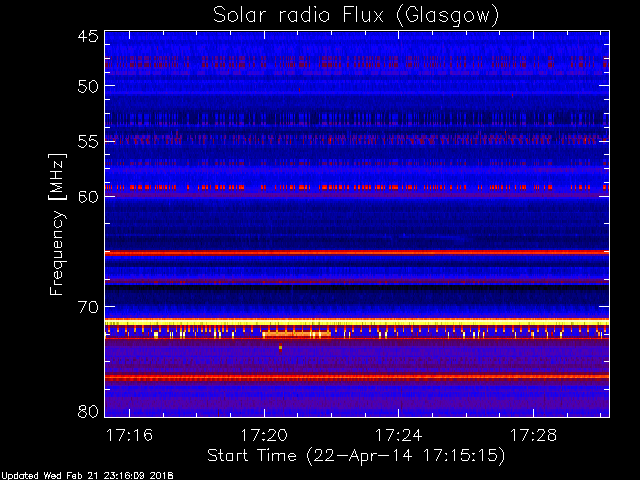
Task: Click the orange burst segment near 17:21
Action: click(x=296, y=334)
